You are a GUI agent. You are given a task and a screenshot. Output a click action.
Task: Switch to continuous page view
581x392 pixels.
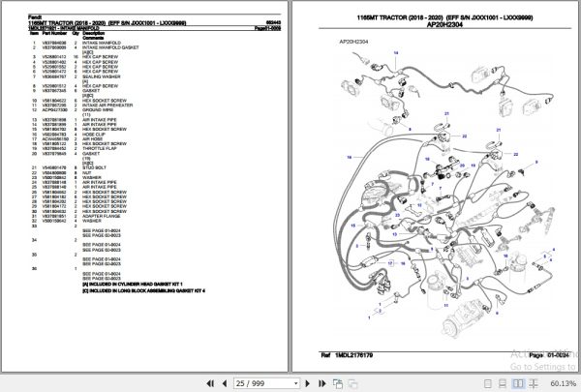click(x=502, y=383)
